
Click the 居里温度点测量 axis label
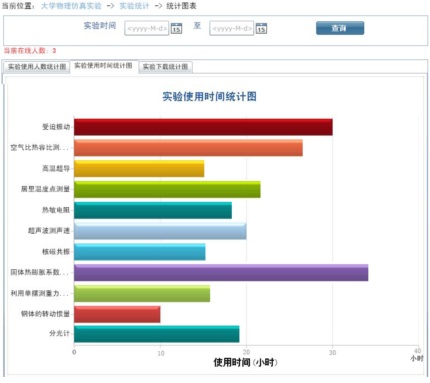[45, 189]
